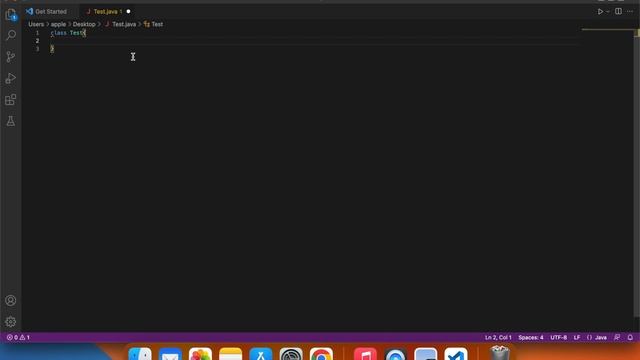The height and width of the screenshot is (360, 640).
Task: Click the apple breadcrumb segment
Action: pos(58,24)
